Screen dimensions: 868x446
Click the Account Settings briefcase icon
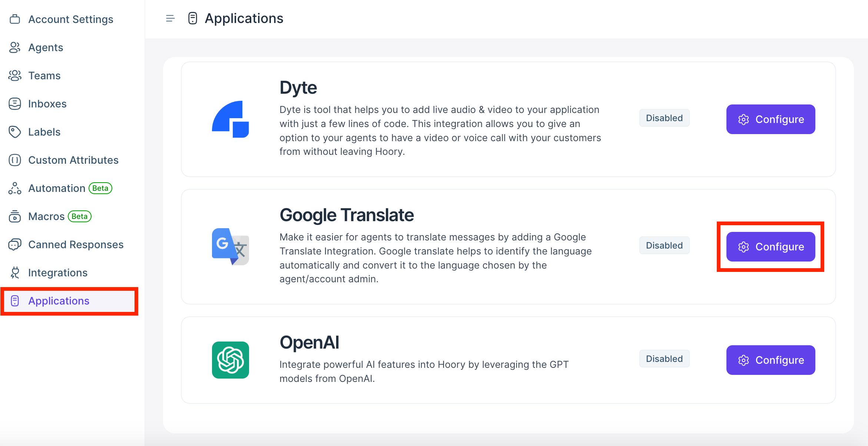(15, 19)
